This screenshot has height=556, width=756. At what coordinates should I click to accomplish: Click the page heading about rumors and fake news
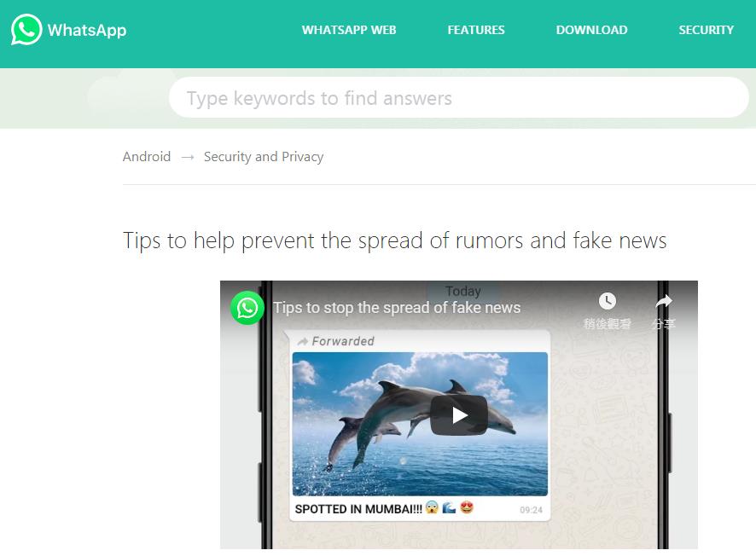pyautogui.click(x=394, y=240)
